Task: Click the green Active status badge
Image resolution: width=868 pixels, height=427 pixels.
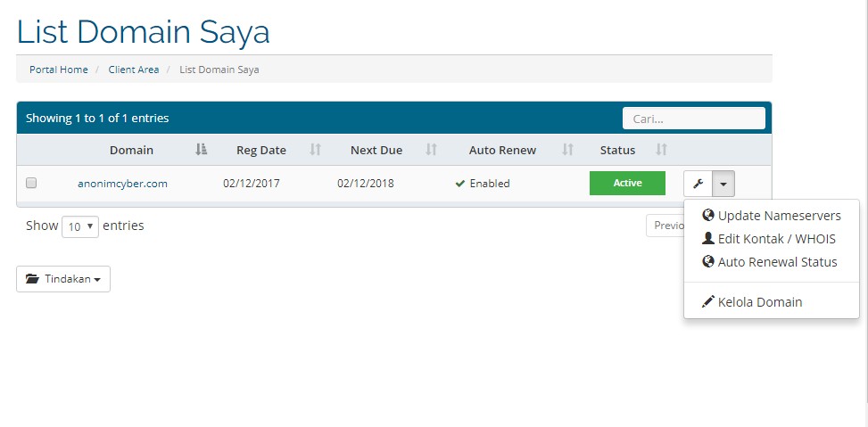Action: click(x=627, y=184)
